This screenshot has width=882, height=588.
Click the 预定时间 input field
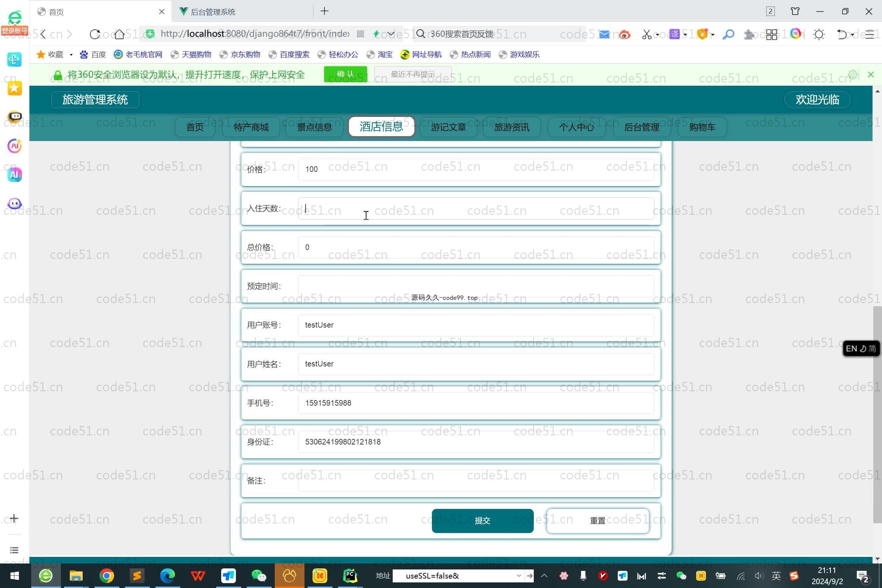pos(476,286)
